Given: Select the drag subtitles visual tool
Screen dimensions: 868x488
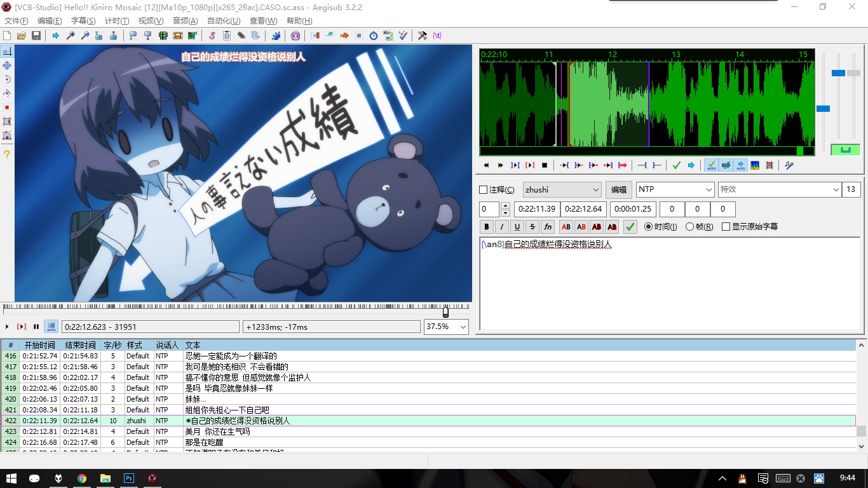Looking at the screenshot, I should (7, 65).
